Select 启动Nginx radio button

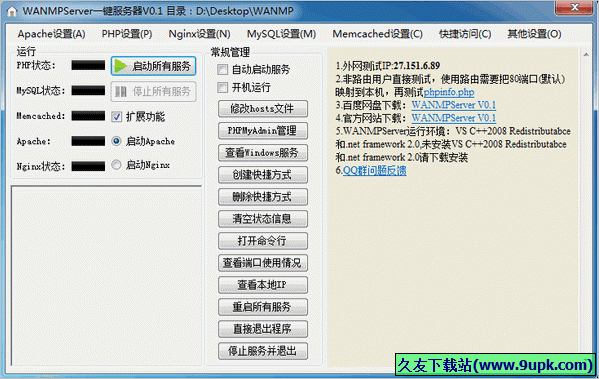coord(117,165)
